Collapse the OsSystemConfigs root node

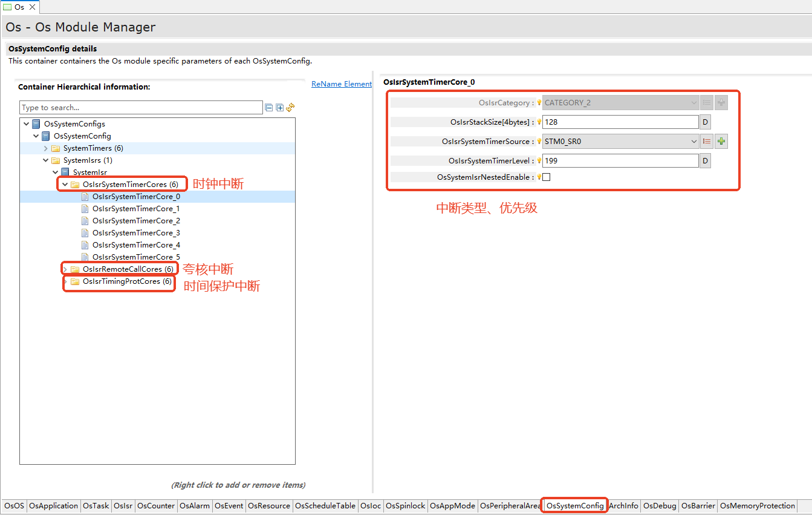27,124
